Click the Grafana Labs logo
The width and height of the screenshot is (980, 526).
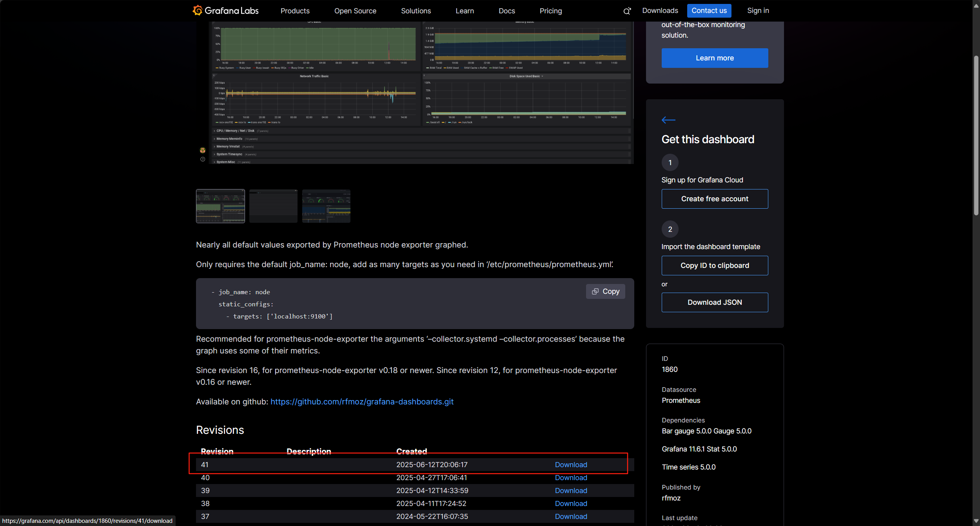(x=225, y=11)
